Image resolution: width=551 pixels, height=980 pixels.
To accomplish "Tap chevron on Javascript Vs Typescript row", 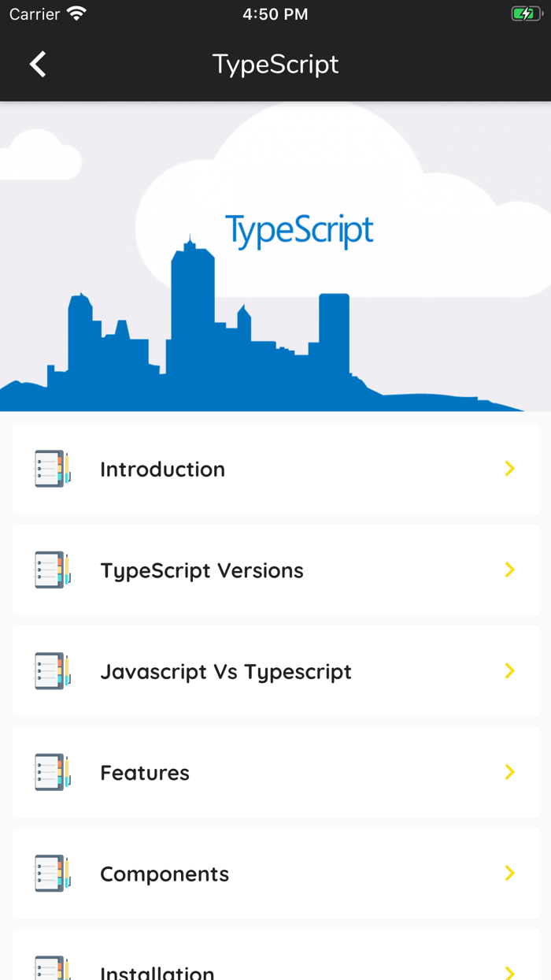I will (510, 671).
